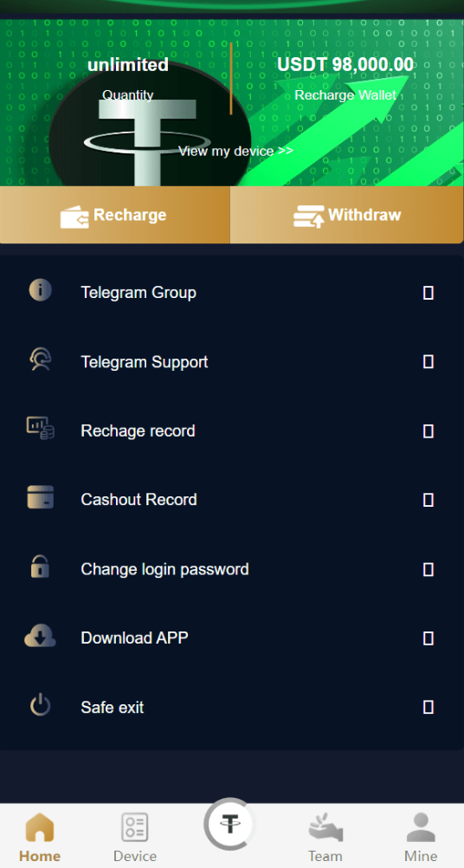Open the View my device link
464x868 pixels.
coord(235,151)
